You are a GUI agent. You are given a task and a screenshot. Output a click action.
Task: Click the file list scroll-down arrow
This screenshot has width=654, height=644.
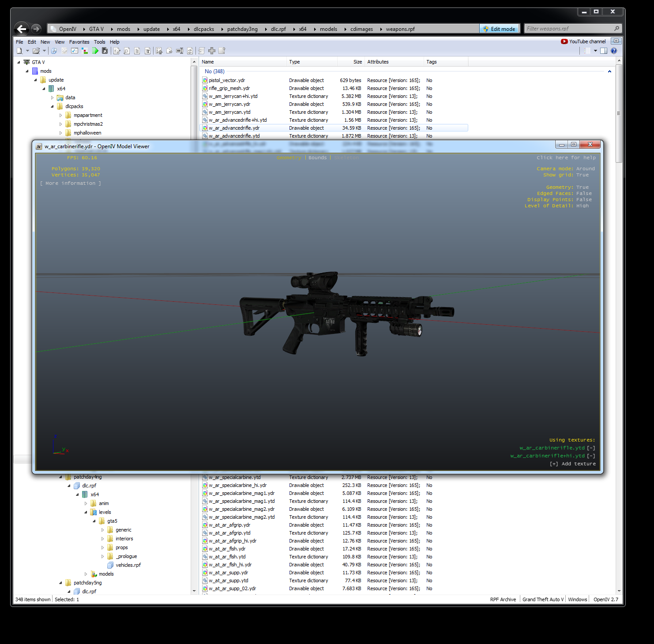(x=619, y=591)
